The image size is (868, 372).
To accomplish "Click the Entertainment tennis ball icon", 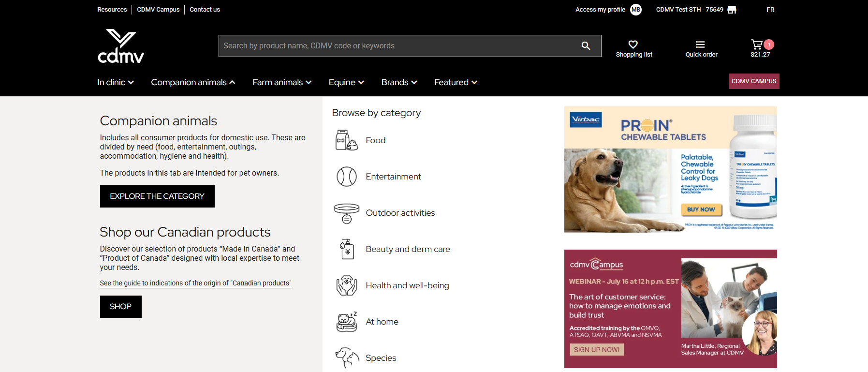I will tap(347, 177).
